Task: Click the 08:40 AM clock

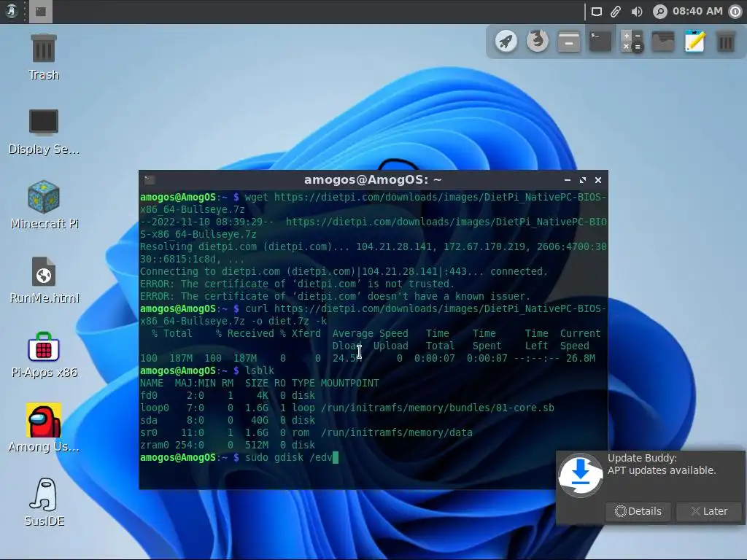Action: click(697, 12)
